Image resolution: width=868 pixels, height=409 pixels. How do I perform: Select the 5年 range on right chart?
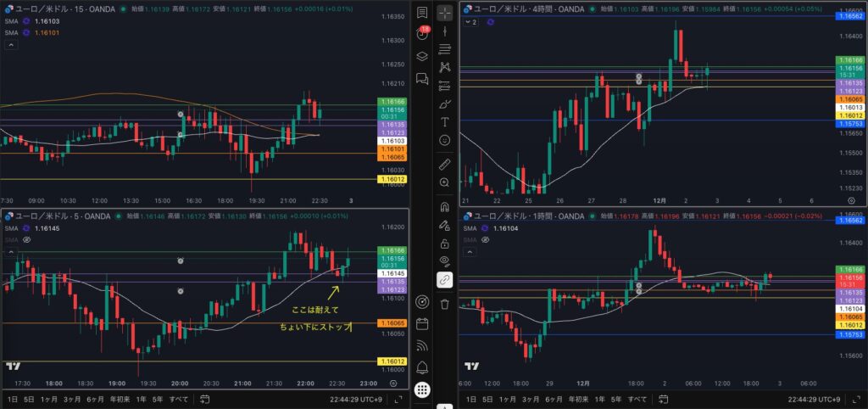pyautogui.click(x=616, y=399)
